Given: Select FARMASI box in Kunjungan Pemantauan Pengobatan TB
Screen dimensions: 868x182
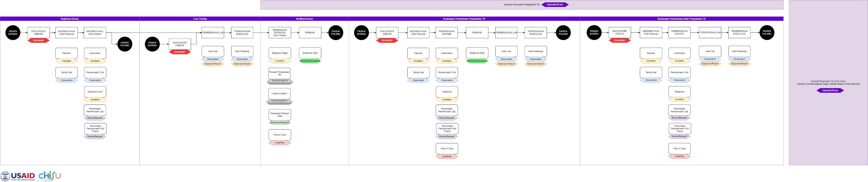Looking at the screenshot, I should point(477,33).
